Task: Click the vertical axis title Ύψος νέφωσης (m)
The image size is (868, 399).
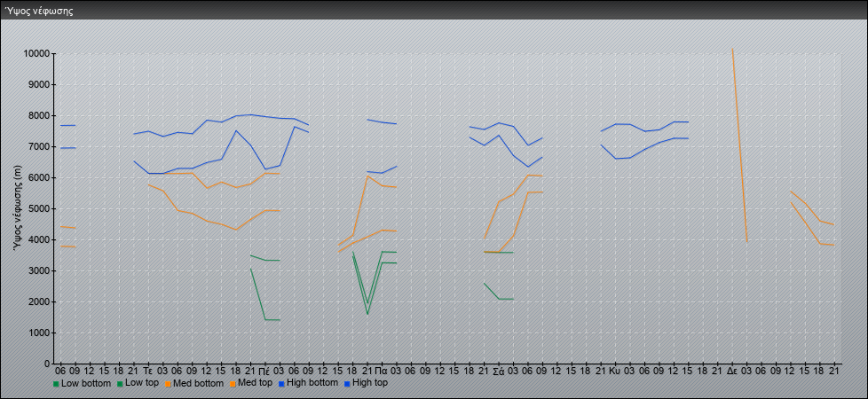Action: point(19,208)
